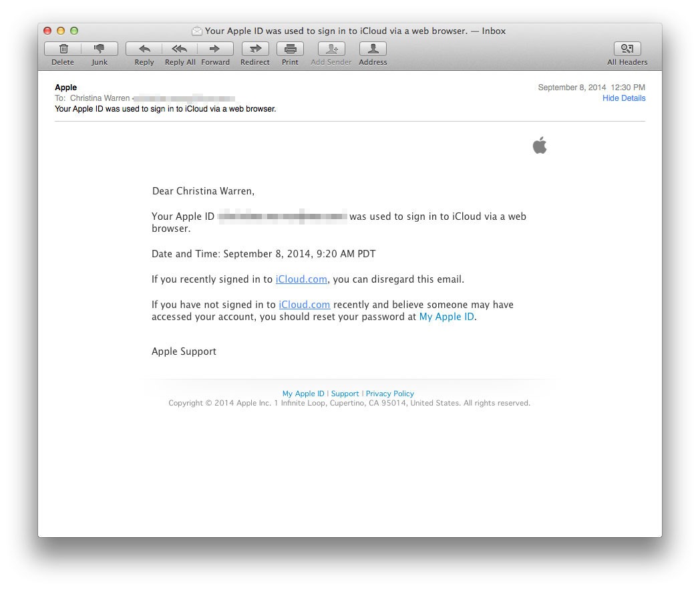Redirect the email

coord(255,49)
